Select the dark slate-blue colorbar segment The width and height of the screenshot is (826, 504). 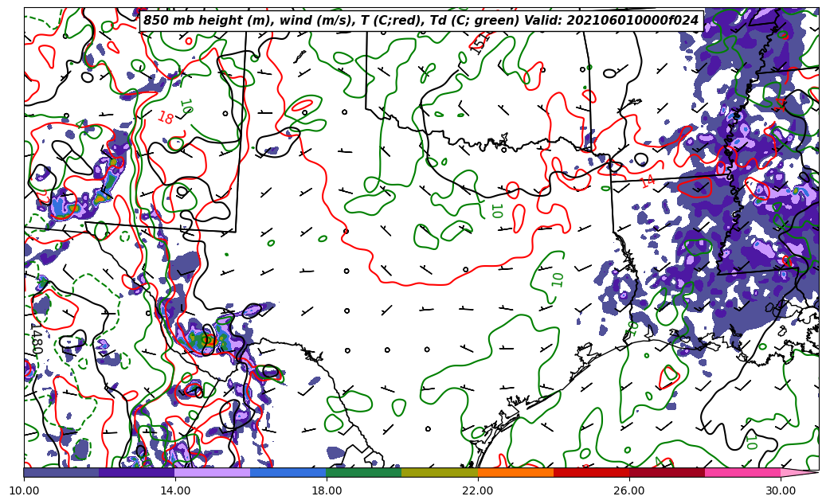point(61,472)
